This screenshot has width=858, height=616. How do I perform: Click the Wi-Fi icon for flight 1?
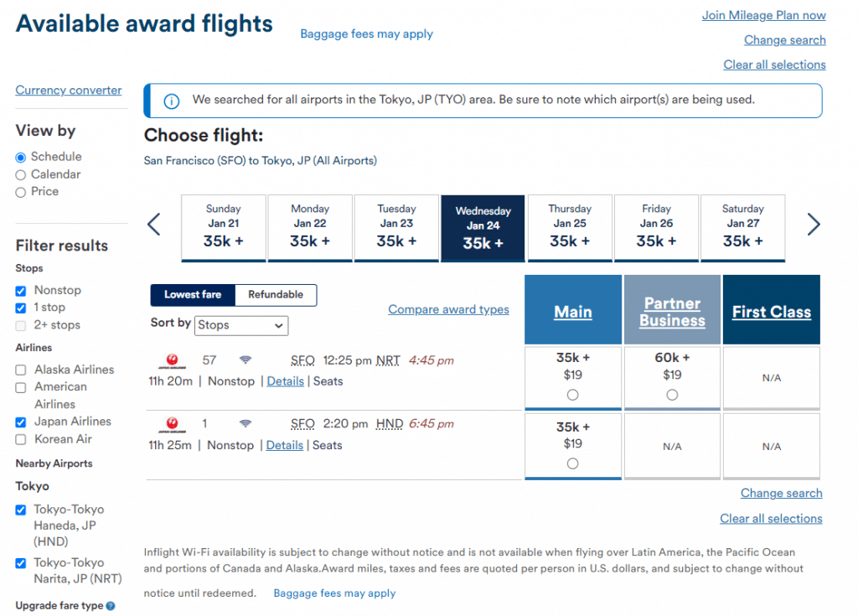(246, 424)
